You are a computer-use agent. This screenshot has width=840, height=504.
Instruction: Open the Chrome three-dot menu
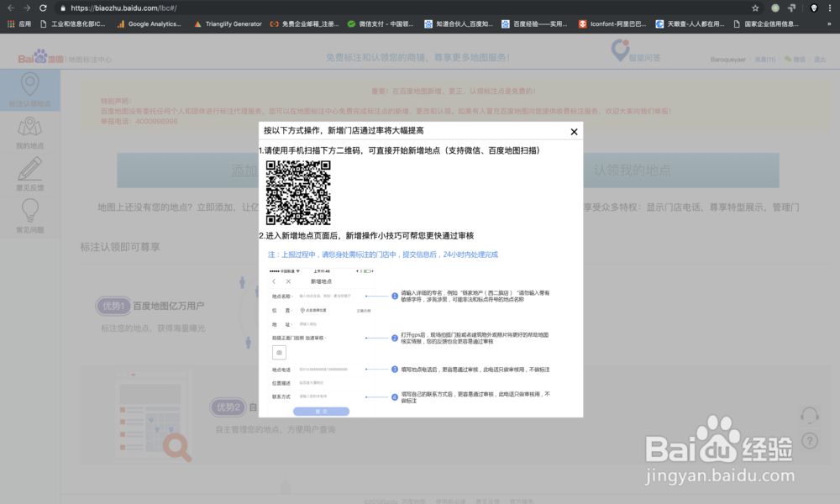(831, 8)
